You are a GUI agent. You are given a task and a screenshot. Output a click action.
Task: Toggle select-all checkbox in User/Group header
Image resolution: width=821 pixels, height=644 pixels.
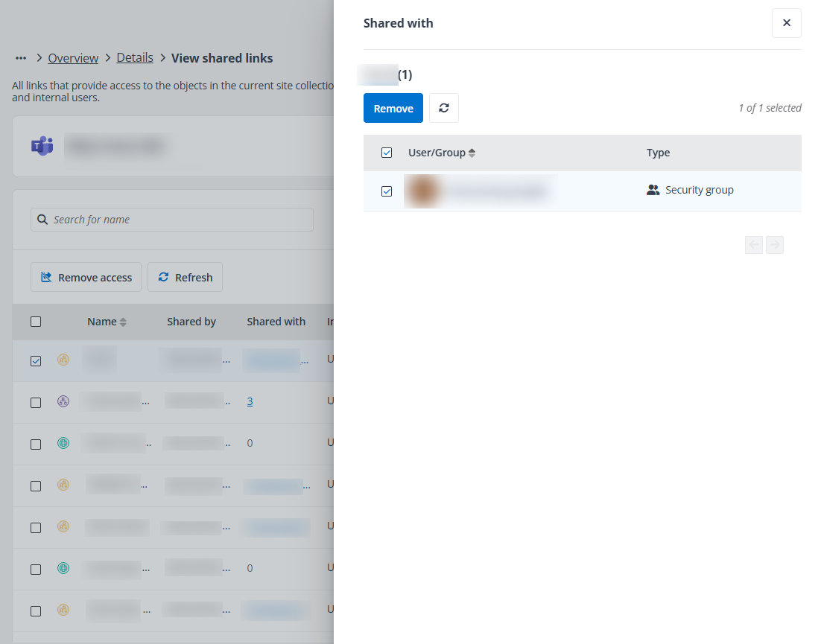(x=387, y=153)
